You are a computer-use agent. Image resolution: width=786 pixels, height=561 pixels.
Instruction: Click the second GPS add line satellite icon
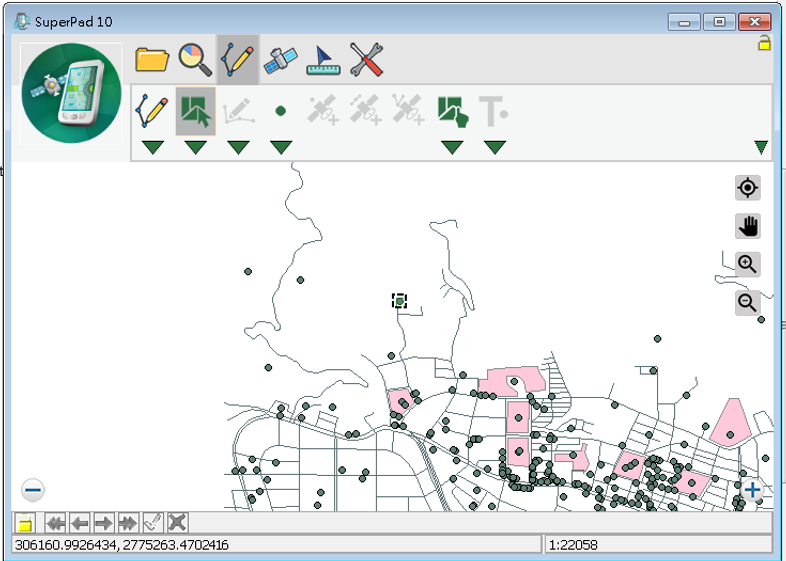[x=366, y=110]
